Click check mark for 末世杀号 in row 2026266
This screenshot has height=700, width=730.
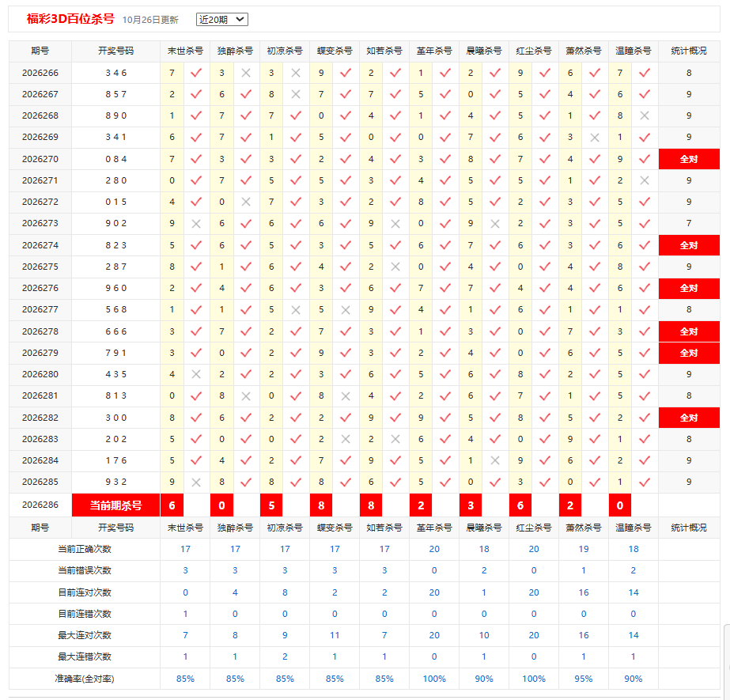pos(196,73)
